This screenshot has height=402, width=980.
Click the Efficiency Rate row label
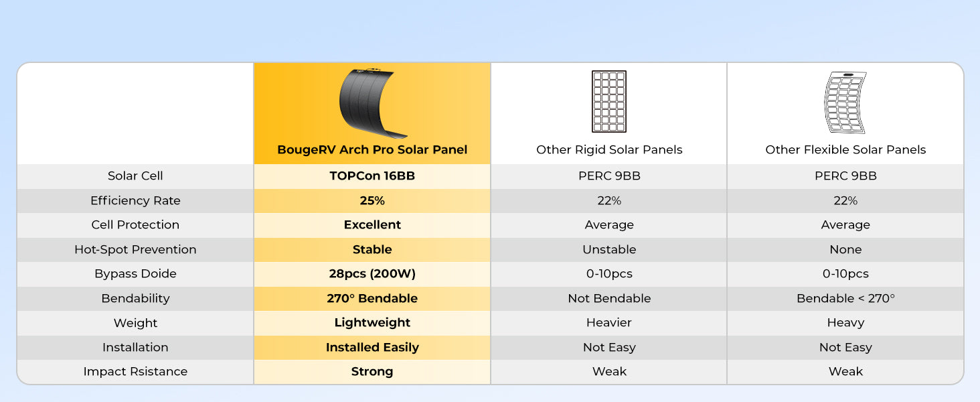(x=135, y=201)
